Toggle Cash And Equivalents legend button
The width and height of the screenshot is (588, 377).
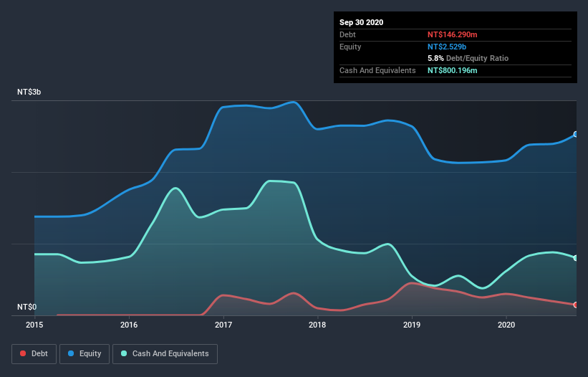click(165, 354)
